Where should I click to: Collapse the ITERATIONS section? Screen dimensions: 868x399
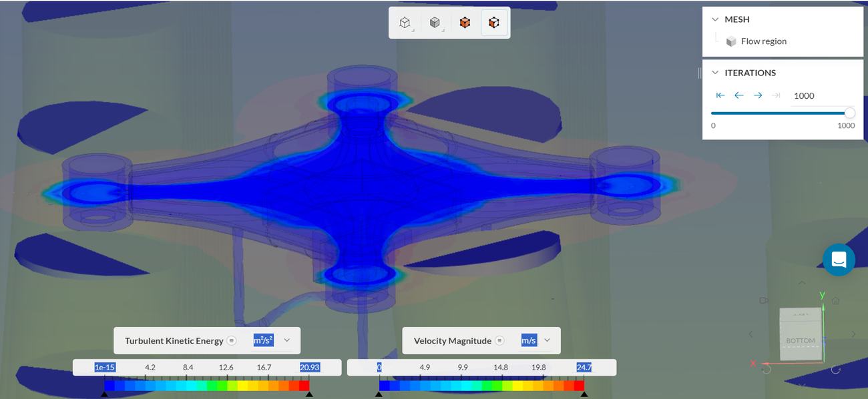715,73
